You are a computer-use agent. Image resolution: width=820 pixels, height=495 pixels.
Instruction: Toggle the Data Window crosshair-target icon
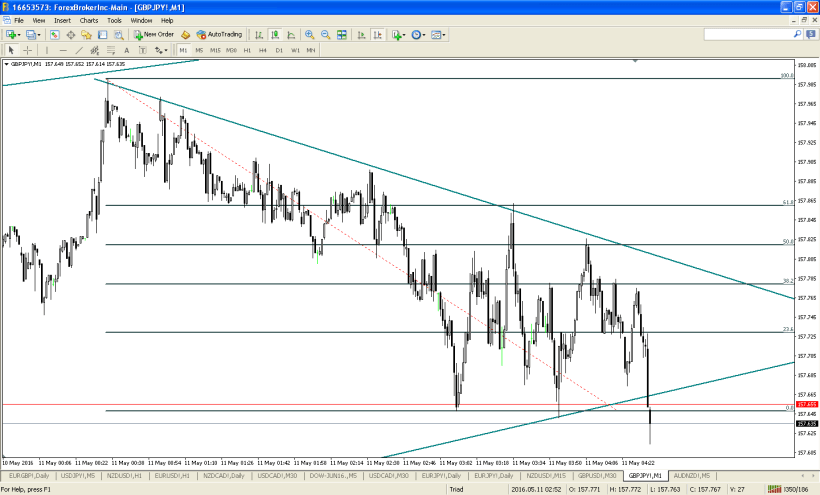coord(71,34)
